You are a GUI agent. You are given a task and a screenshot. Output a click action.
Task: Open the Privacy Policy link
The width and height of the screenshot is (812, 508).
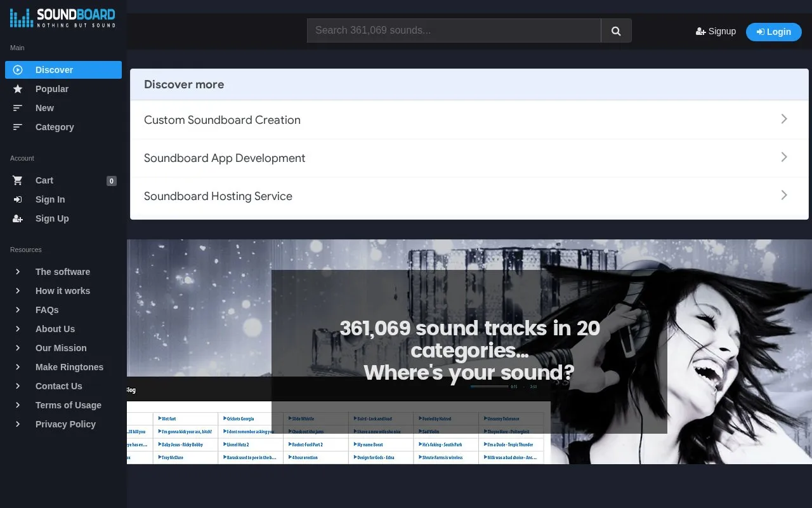tap(65, 424)
